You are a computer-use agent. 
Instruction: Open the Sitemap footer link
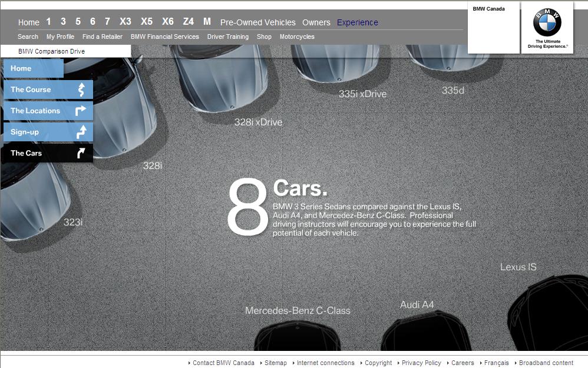click(275, 363)
